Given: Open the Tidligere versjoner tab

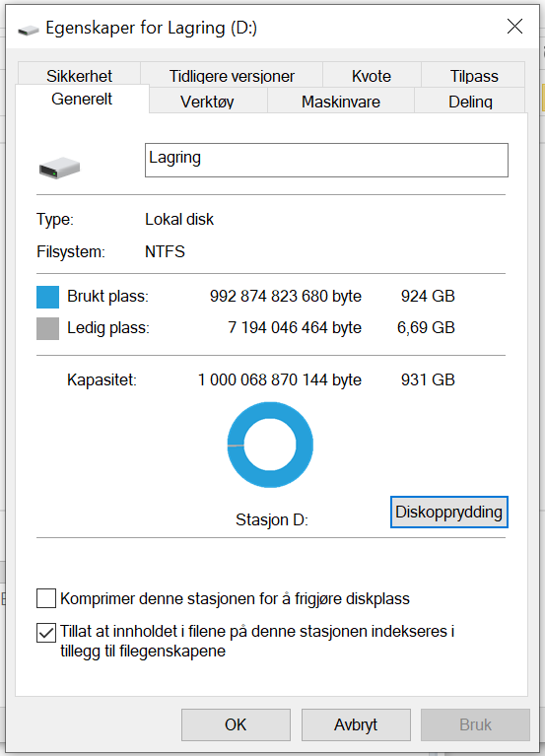Looking at the screenshot, I should (x=232, y=74).
